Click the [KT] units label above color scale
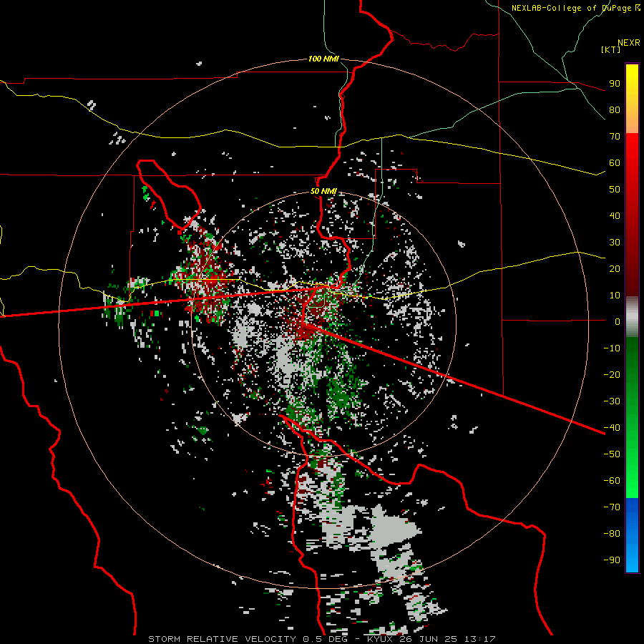The width and height of the screenshot is (644, 644). click(x=610, y=49)
